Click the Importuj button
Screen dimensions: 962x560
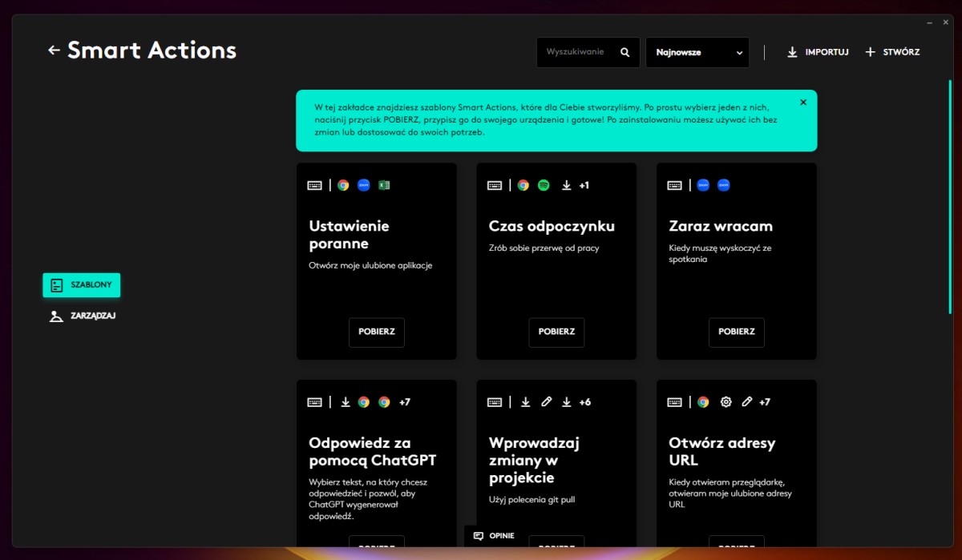[817, 52]
